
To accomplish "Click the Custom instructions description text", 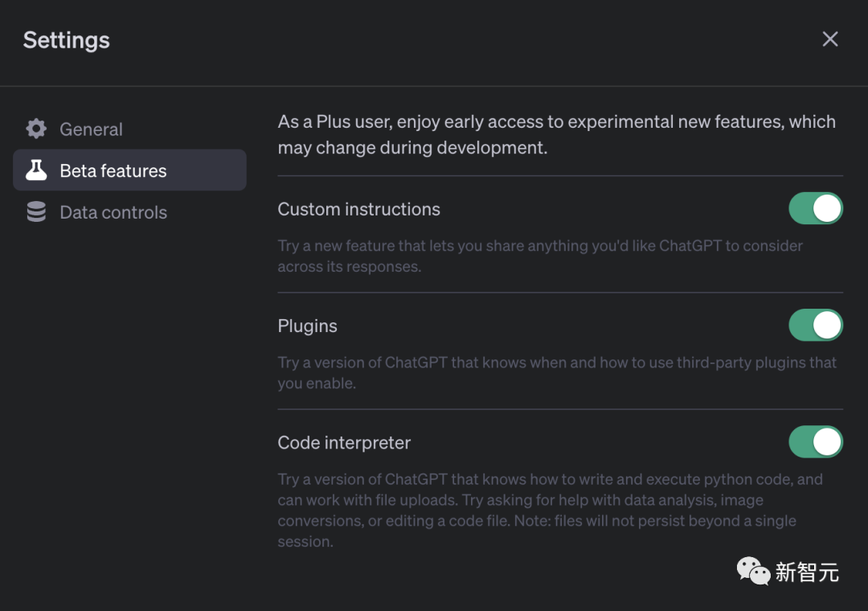I will [x=539, y=256].
